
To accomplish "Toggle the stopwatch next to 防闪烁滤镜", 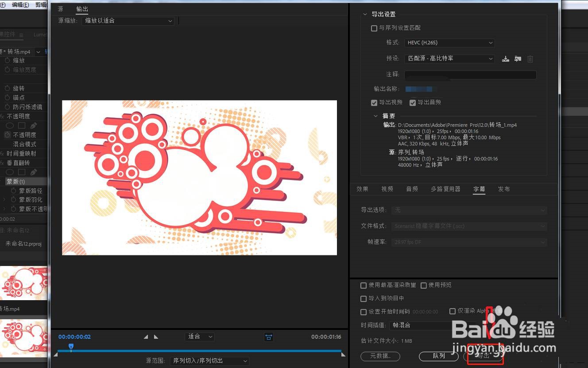I will pyautogui.click(x=8, y=107).
